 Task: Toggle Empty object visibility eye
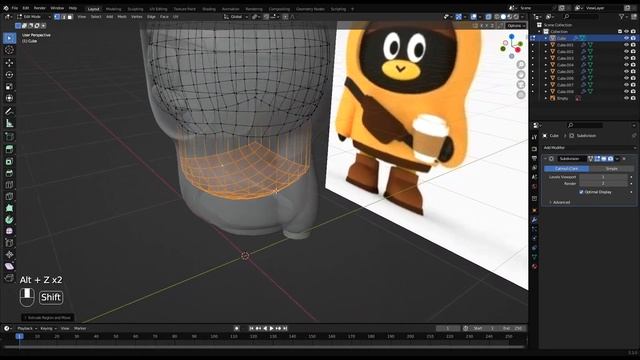(626, 98)
